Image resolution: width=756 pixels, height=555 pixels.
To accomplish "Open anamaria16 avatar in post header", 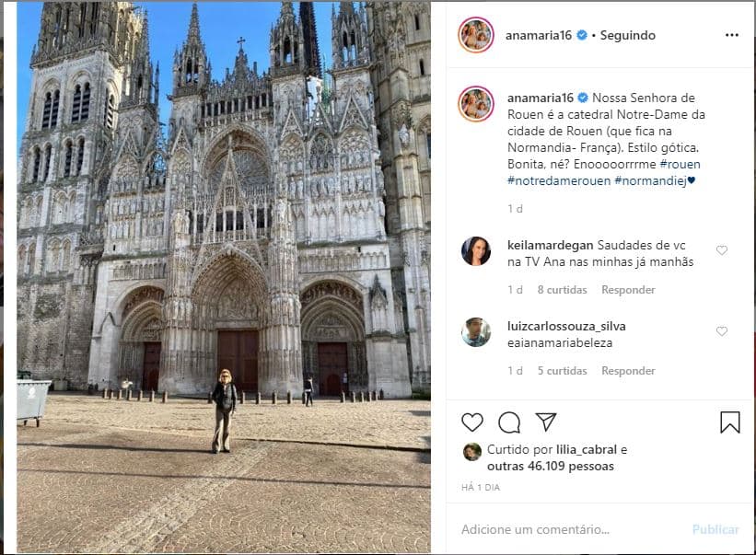I will point(476,35).
